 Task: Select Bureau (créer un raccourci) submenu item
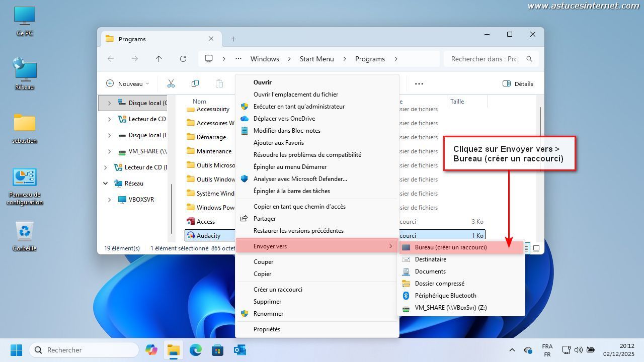[x=450, y=247]
